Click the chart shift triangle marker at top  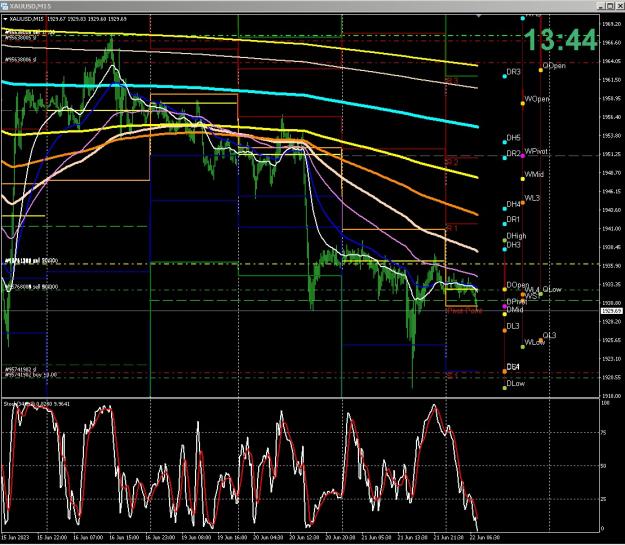tap(479, 16)
